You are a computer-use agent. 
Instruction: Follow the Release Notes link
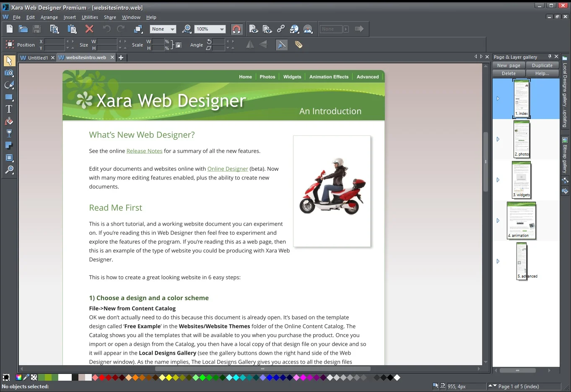(x=144, y=151)
